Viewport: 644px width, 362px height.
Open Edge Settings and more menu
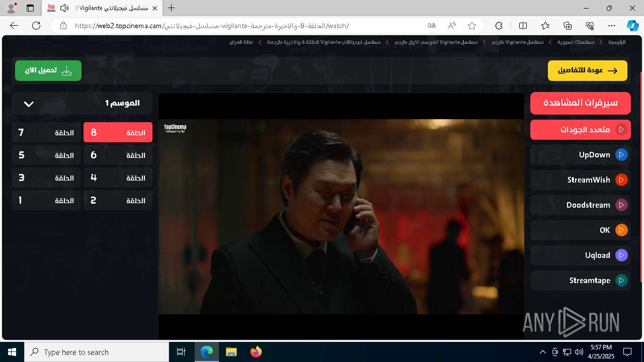coord(612,26)
